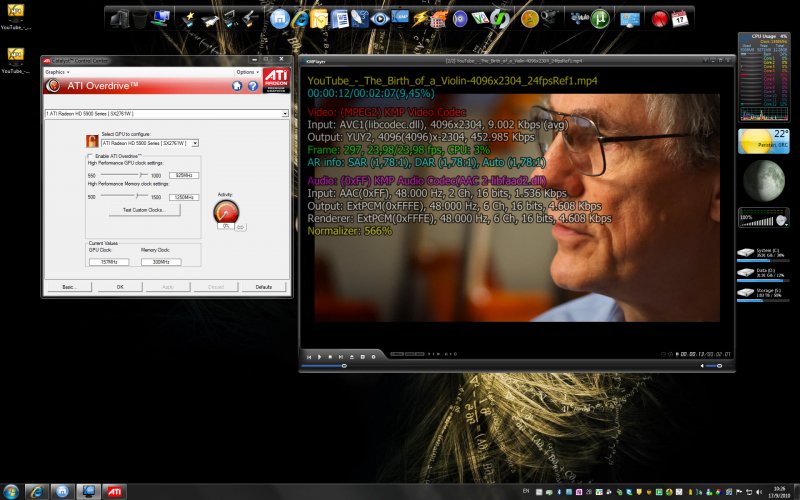Click the Test Custom Clocks button

coord(144,210)
